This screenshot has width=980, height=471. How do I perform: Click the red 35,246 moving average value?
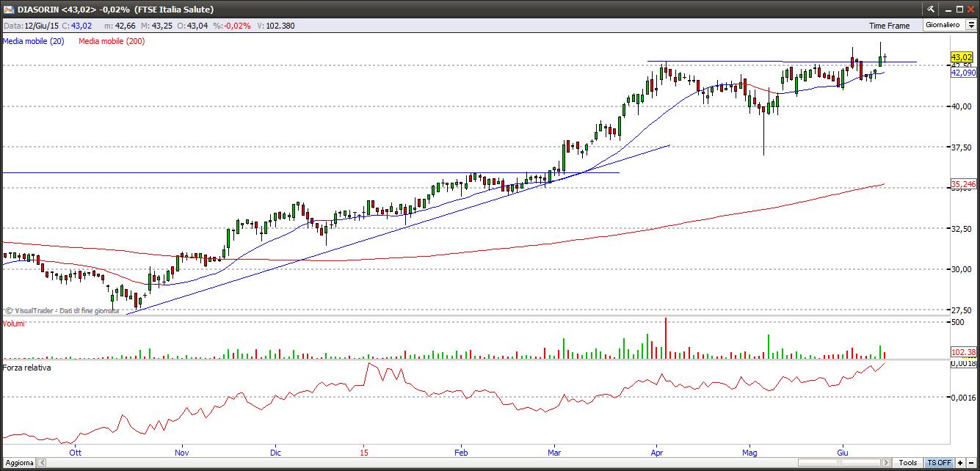click(962, 184)
